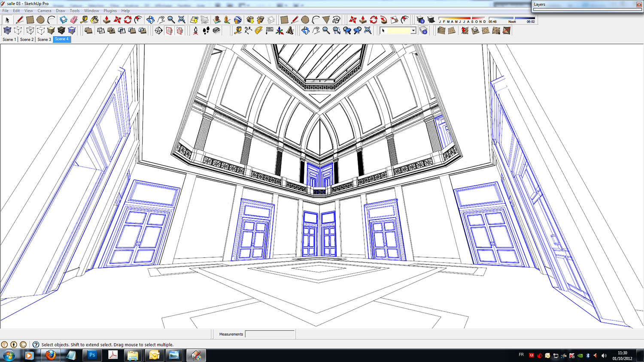Choose the Push/Pull tool
The width and height of the screenshot is (644, 362).
[106, 20]
